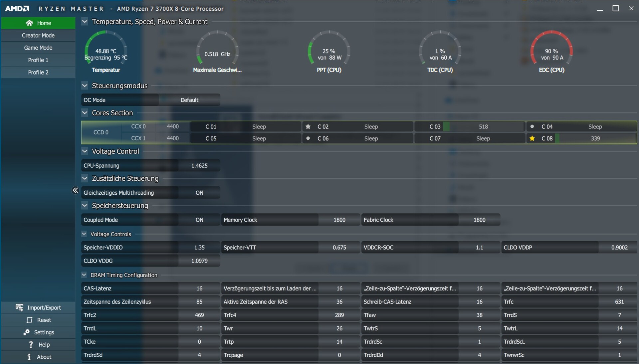Screen dimensions: 639x364
Task: Toggle Coupled Mode ON value
Action: coord(199,220)
